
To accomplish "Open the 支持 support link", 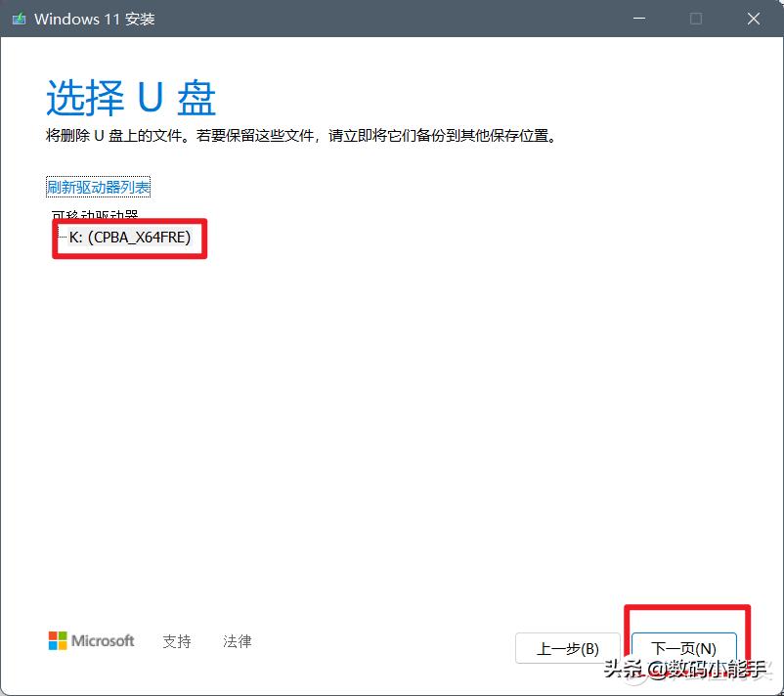I will pos(177,641).
